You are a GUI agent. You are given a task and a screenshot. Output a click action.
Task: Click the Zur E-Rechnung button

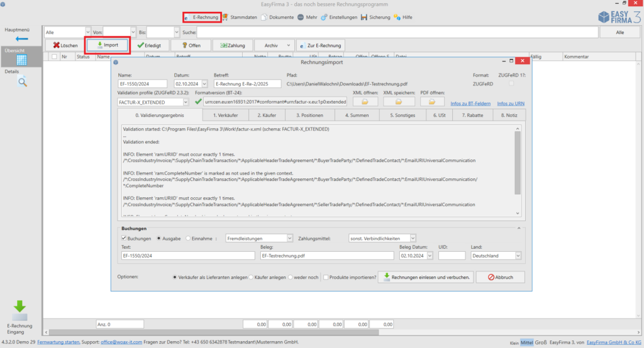click(320, 45)
